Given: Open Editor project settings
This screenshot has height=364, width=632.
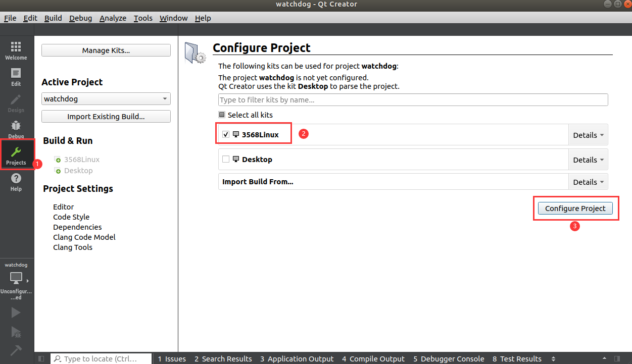Looking at the screenshot, I should 64,207.
